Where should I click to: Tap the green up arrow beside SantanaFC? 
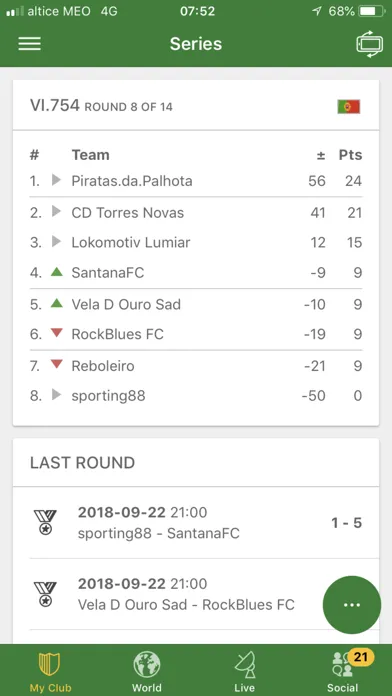[56, 272]
